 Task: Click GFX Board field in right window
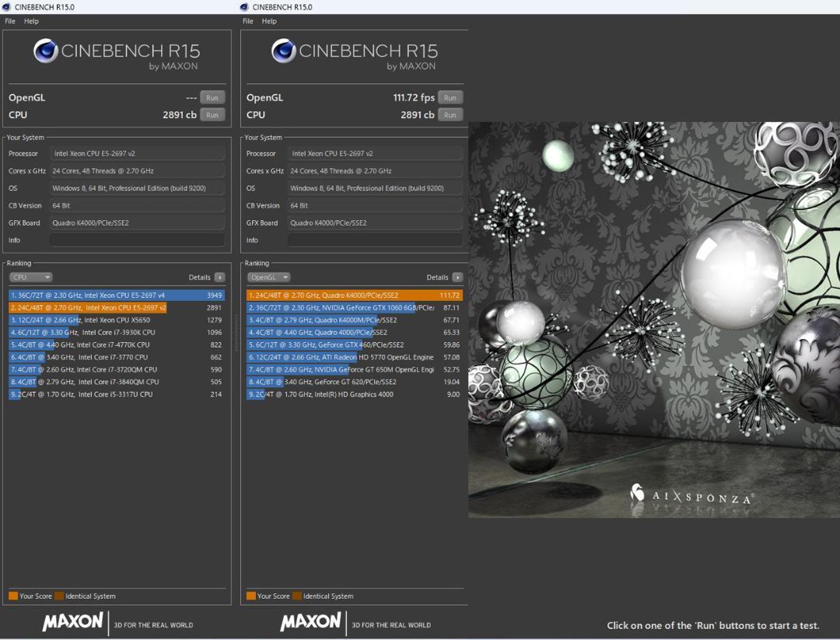375,223
